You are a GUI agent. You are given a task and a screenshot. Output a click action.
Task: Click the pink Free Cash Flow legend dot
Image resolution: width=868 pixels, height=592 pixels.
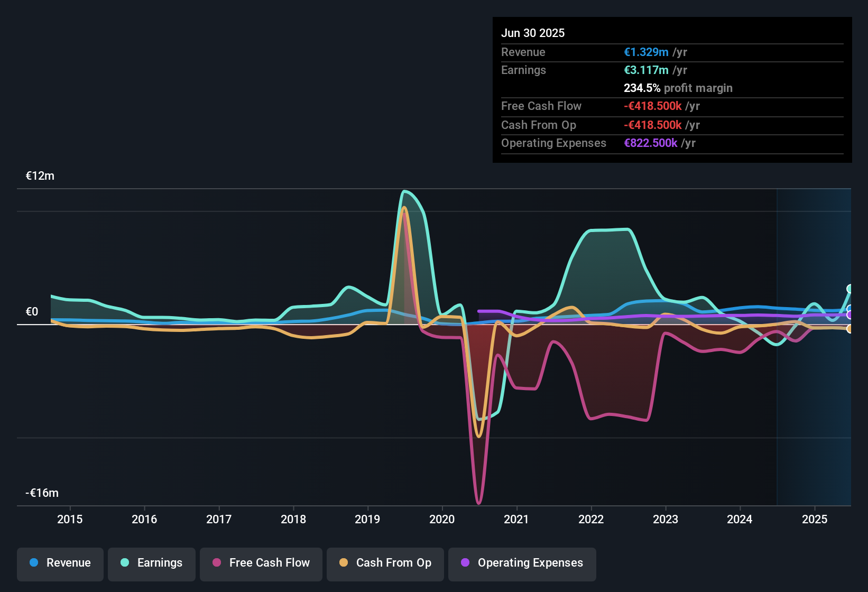click(x=217, y=563)
